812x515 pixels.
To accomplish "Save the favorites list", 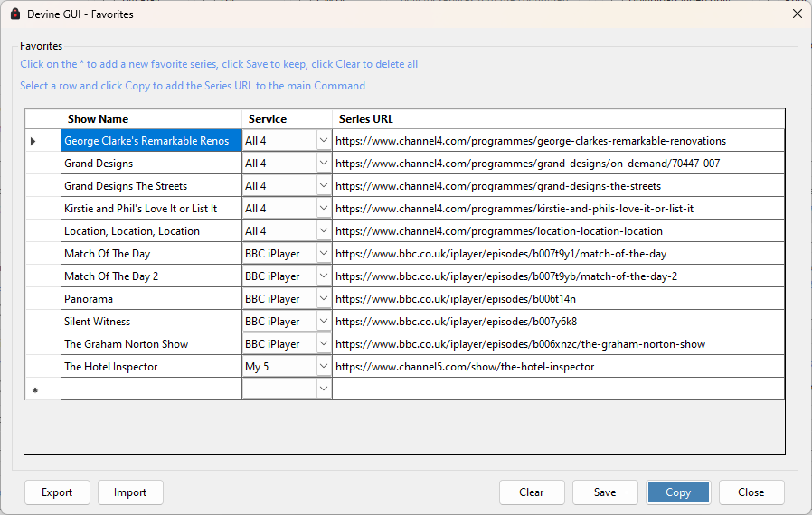I will (605, 492).
